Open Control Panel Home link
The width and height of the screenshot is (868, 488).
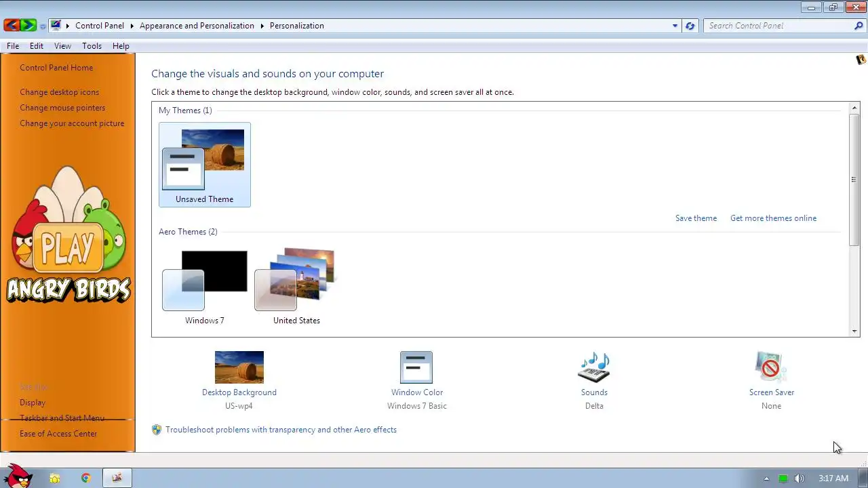[x=56, y=68]
